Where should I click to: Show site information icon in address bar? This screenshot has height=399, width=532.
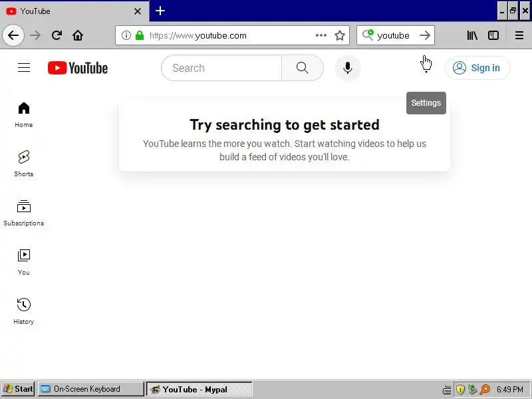tap(126, 35)
